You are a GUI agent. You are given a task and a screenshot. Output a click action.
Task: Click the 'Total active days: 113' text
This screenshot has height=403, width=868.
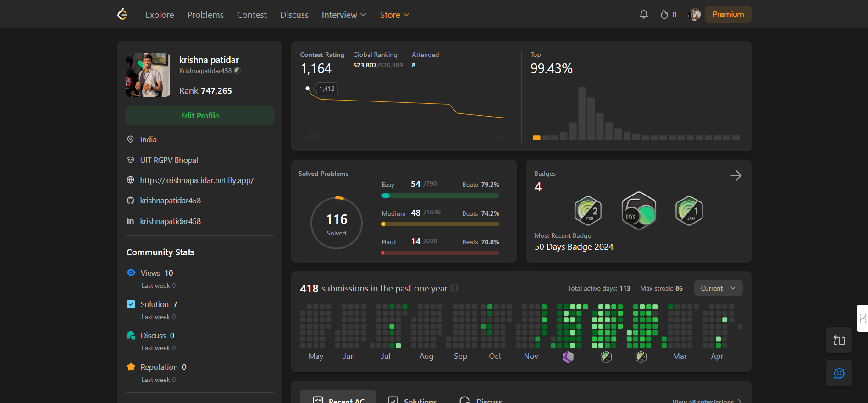(599, 288)
